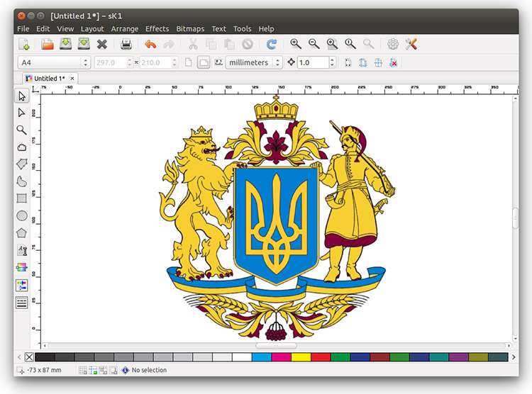The height and width of the screenshot is (394, 532).
Task: Toggle snap to grid in status bar
Action: [x=82, y=371]
